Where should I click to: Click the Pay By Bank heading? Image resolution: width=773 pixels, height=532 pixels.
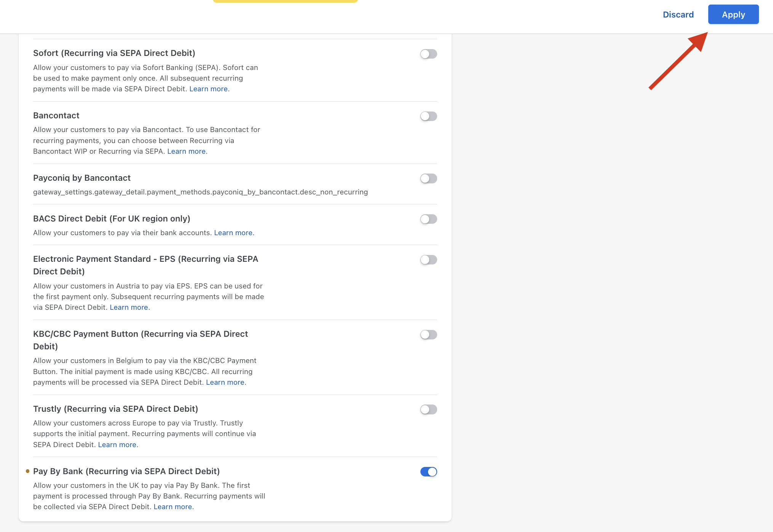coord(126,471)
